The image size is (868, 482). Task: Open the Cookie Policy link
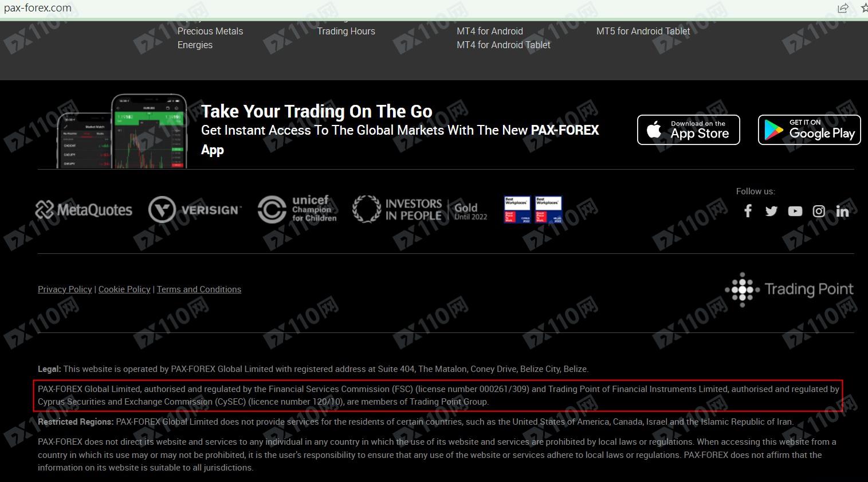click(124, 289)
